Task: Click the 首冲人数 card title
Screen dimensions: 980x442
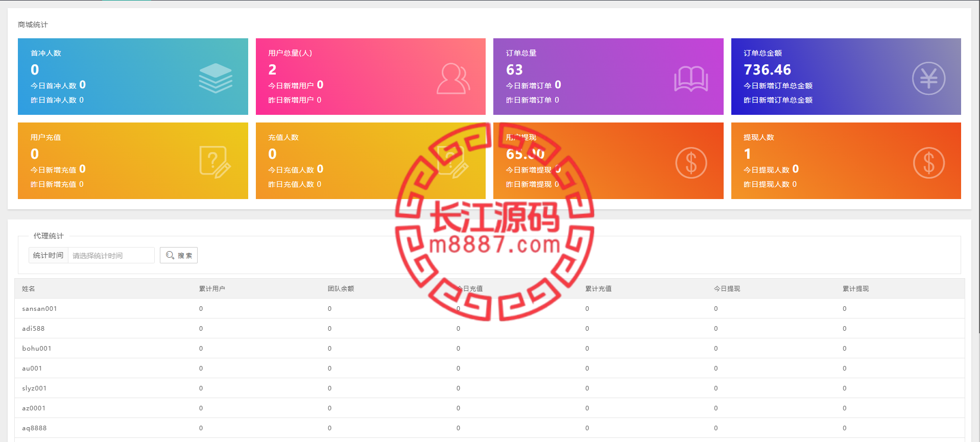Action: click(x=45, y=53)
